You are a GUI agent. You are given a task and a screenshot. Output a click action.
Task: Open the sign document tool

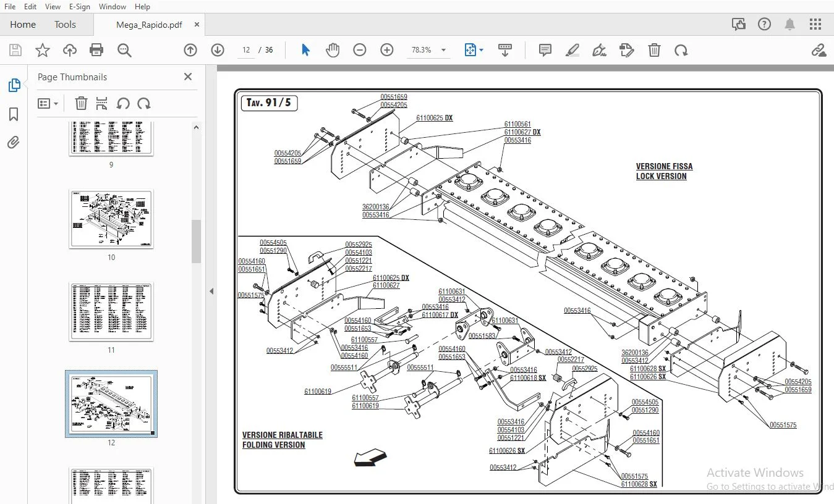click(x=599, y=50)
